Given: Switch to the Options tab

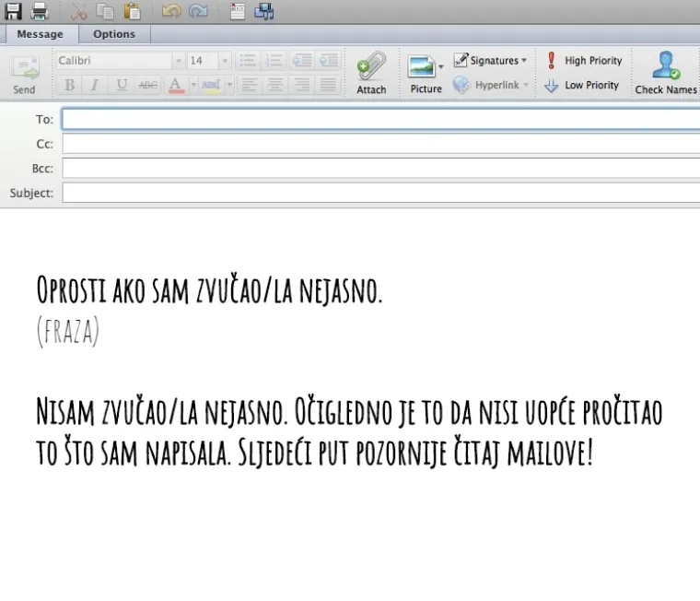Looking at the screenshot, I should (114, 34).
